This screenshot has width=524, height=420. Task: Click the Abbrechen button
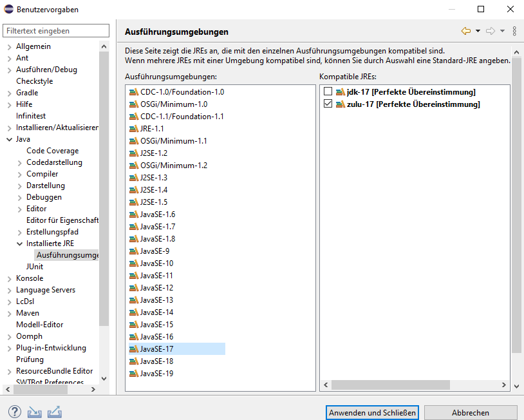(471, 413)
